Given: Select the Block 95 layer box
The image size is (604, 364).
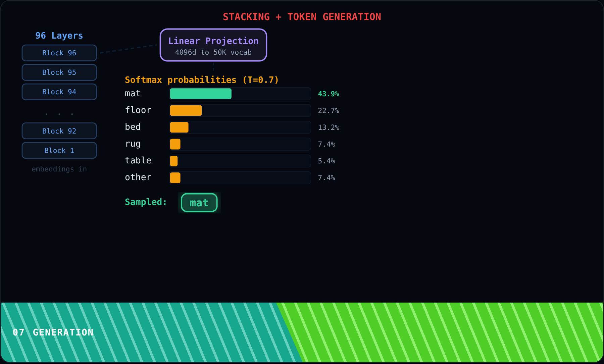Looking at the screenshot, I should coord(59,72).
